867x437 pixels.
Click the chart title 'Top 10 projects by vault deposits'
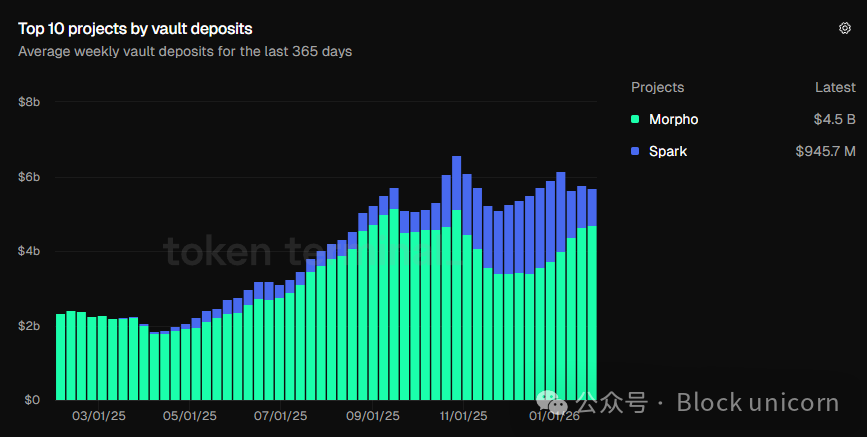point(135,29)
